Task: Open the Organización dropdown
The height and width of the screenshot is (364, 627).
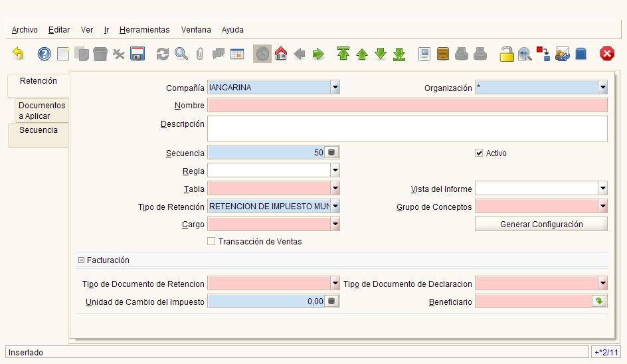Action: click(x=603, y=87)
